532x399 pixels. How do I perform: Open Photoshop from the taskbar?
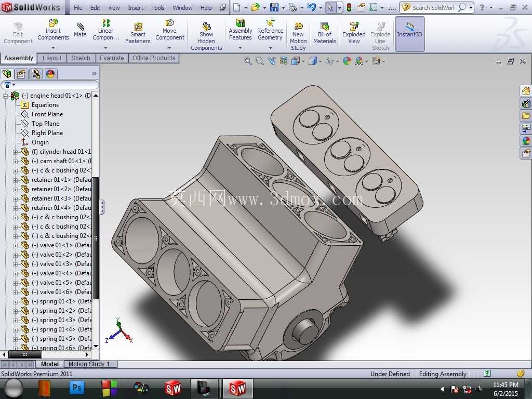point(77,388)
